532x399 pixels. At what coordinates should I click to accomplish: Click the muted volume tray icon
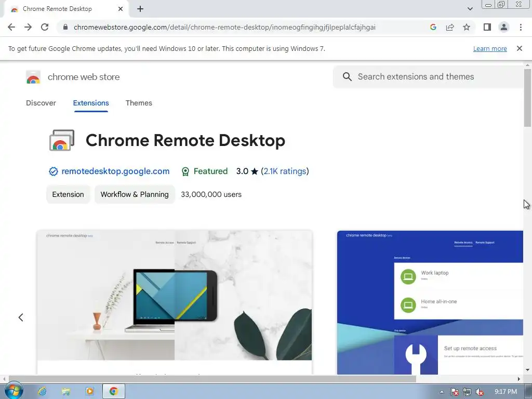pos(480,392)
